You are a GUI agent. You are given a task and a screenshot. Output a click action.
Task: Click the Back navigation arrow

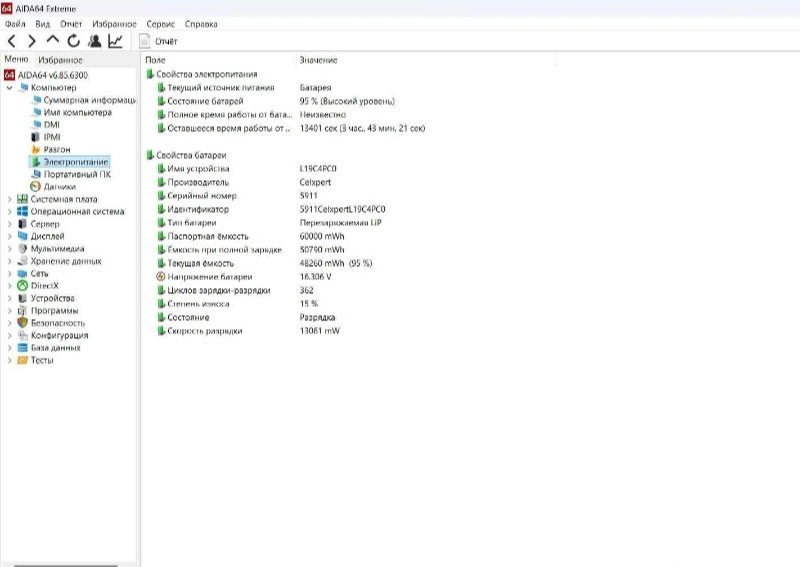click(x=12, y=41)
